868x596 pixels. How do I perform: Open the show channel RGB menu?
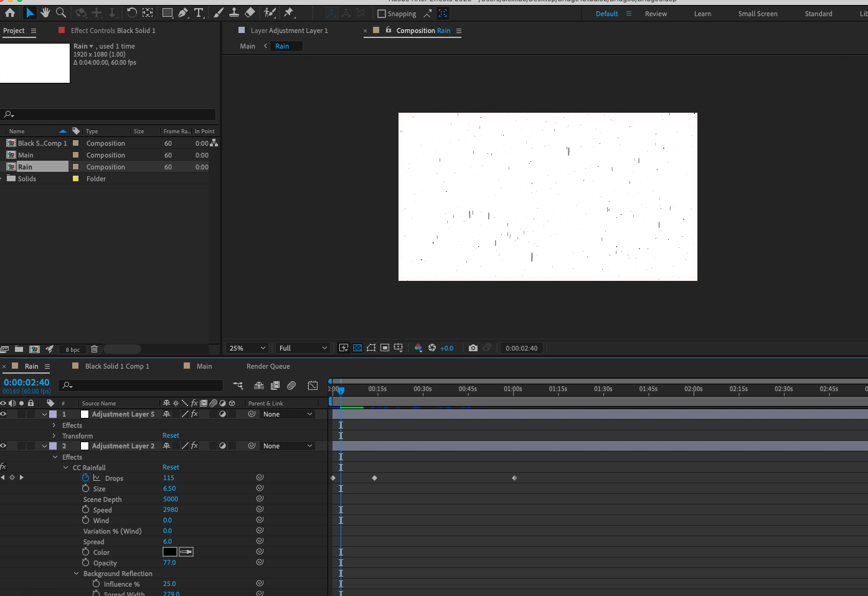(418, 348)
